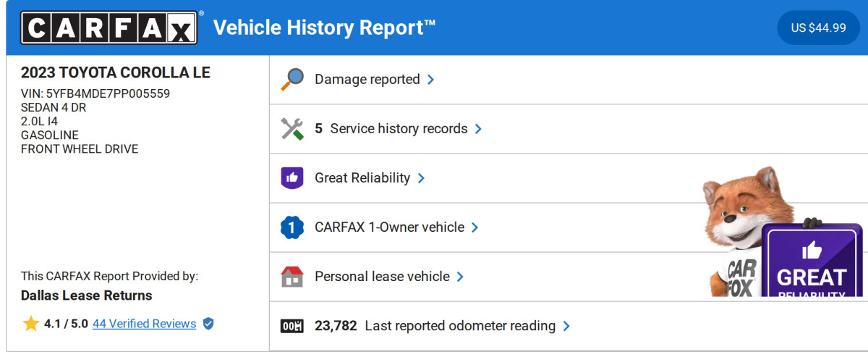The image size is (868, 352).
Task: Click the CARFAX fox mascot image
Action: (x=738, y=225)
